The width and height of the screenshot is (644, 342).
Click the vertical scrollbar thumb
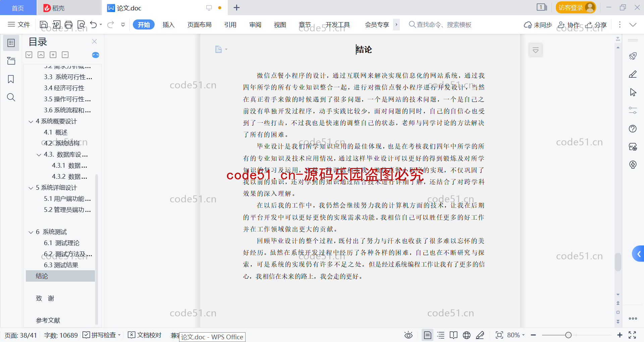(618, 262)
